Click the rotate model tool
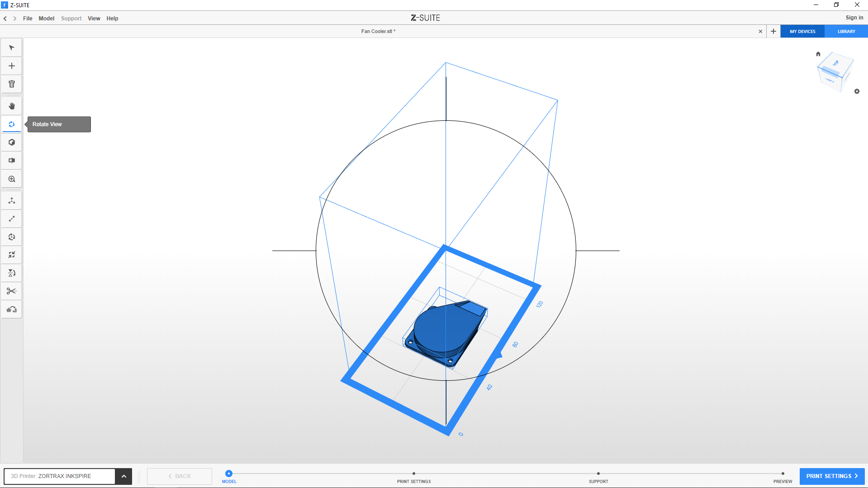Image resolution: width=868 pixels, height=488 pixels. point(12,237)
